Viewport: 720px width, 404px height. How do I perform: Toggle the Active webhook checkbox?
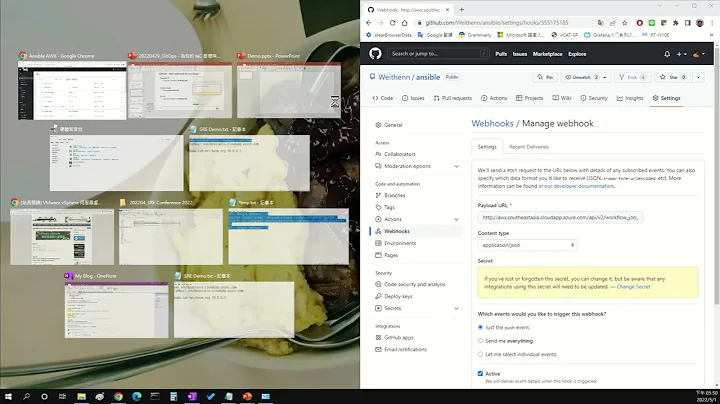coord(480,374)
